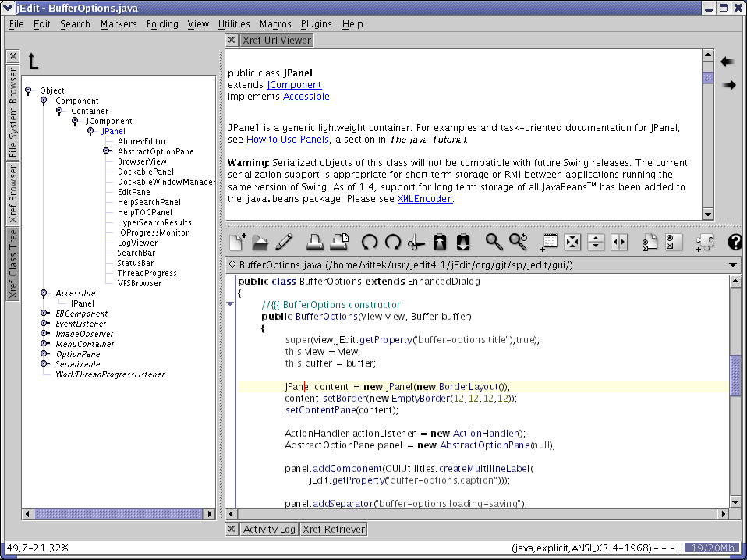Click the Copy toolbar icon
Screen dimensions: 747x560
point(440,242)
